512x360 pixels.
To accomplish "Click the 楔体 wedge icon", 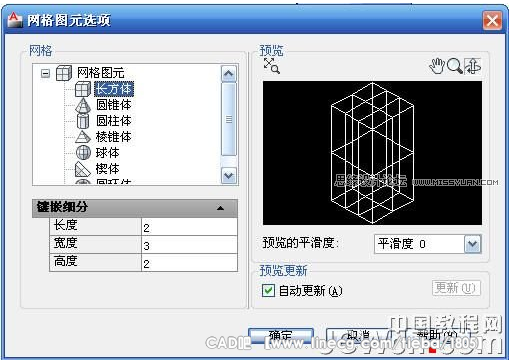I will coord(82,169).
